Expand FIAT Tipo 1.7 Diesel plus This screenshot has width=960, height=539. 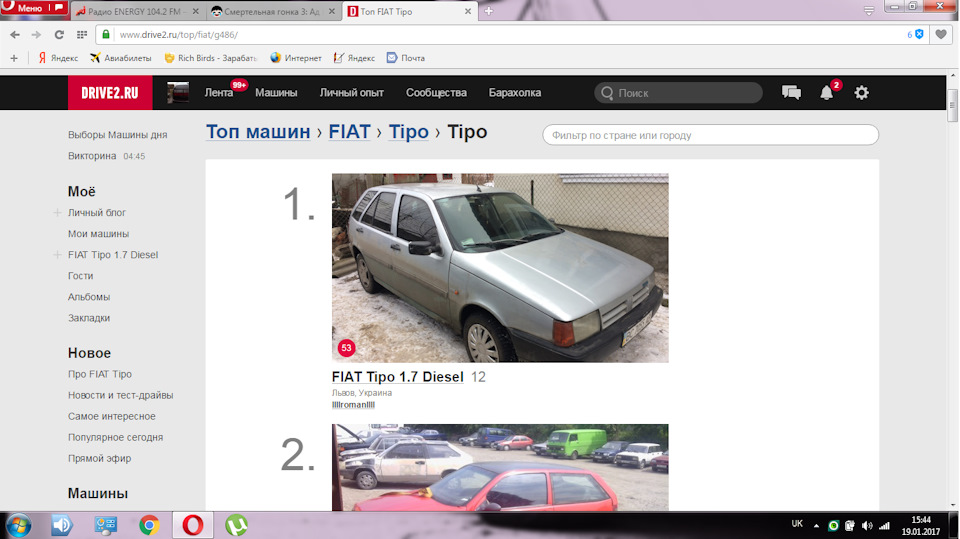pyautogui.click(x=57, y=255)
